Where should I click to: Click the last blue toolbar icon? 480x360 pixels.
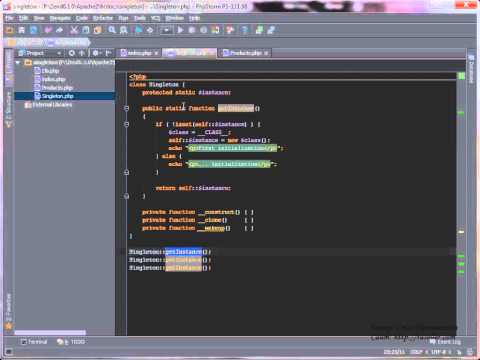point(271,30)
